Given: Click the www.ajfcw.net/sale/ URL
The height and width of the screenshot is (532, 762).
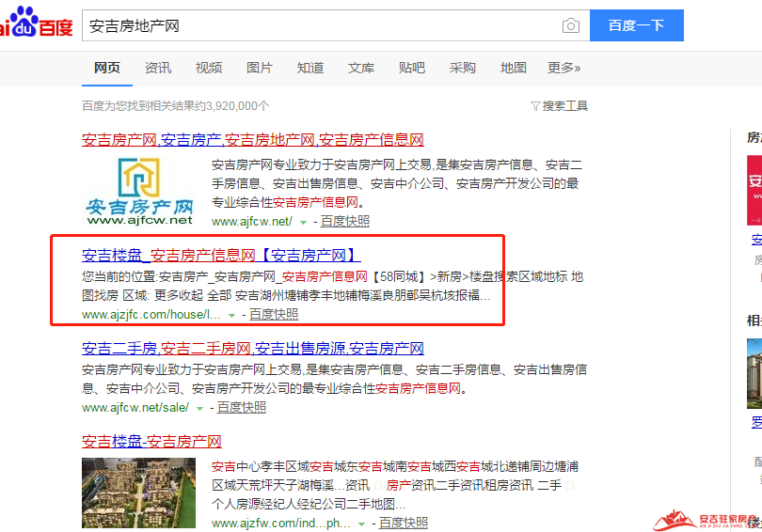Looking at the screenshot, I should click(x=135, y=408).
